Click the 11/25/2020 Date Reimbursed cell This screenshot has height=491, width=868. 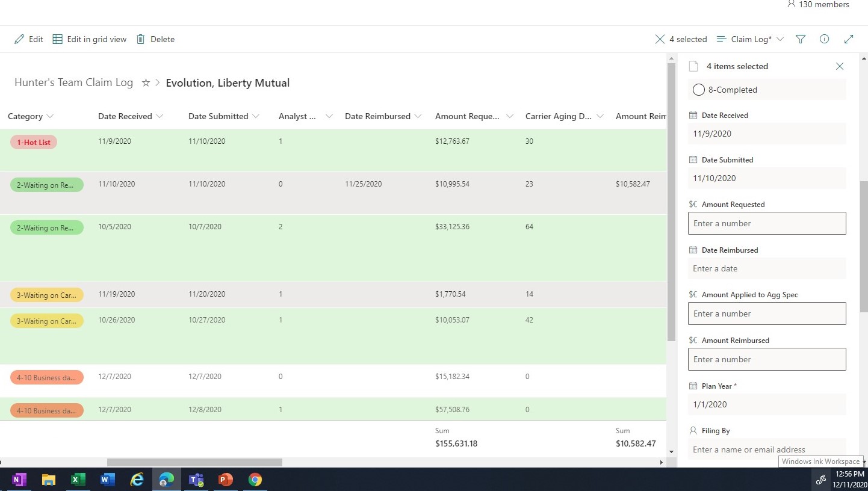[363, 184]
